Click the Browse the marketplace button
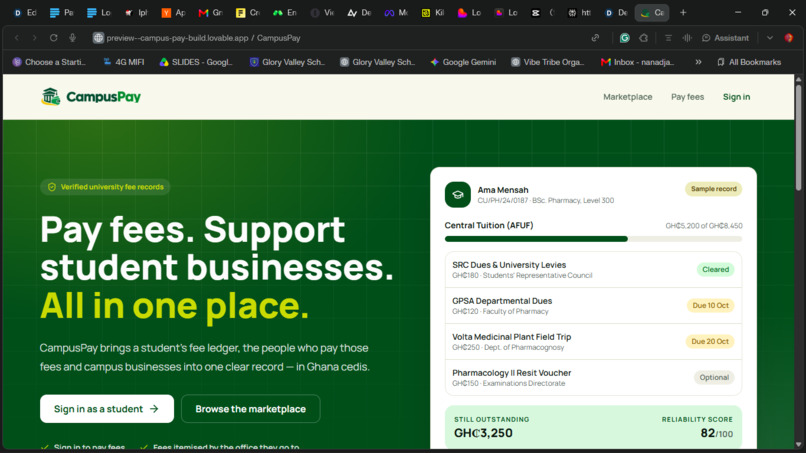806x453 pixels. (x=250, y=409)
